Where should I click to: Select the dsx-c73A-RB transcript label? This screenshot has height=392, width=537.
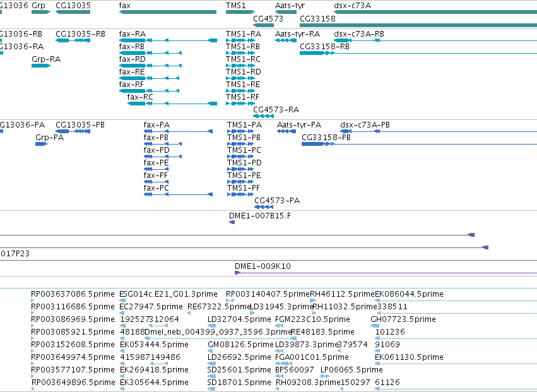(359, 34)
